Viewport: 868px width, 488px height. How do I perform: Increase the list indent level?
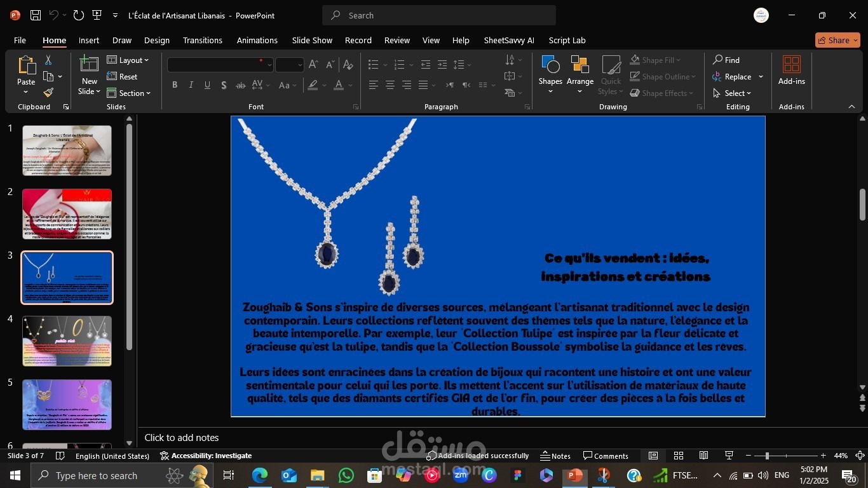[x=442, y=64]
